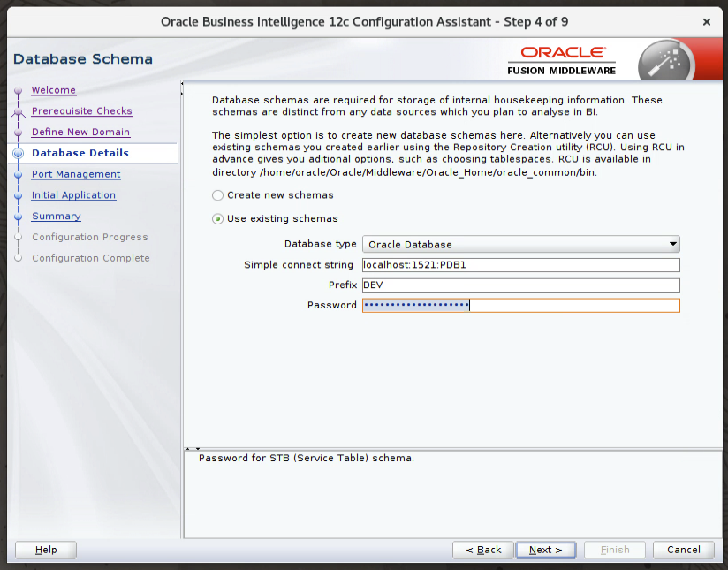Image resolution: width=728 pixels, height=570 pixels.
Task: Focus the Password field
Action: 521,305
